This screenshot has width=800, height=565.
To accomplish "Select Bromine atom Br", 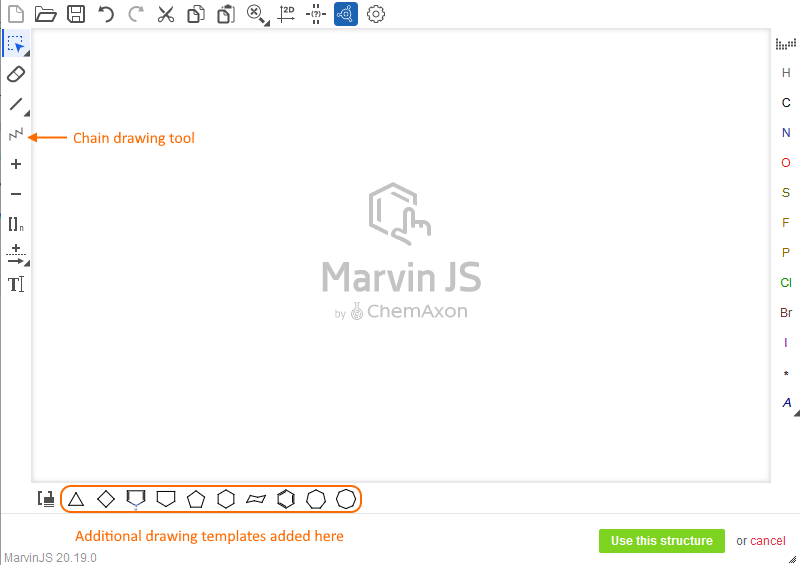I will click(x=786, y=313).
